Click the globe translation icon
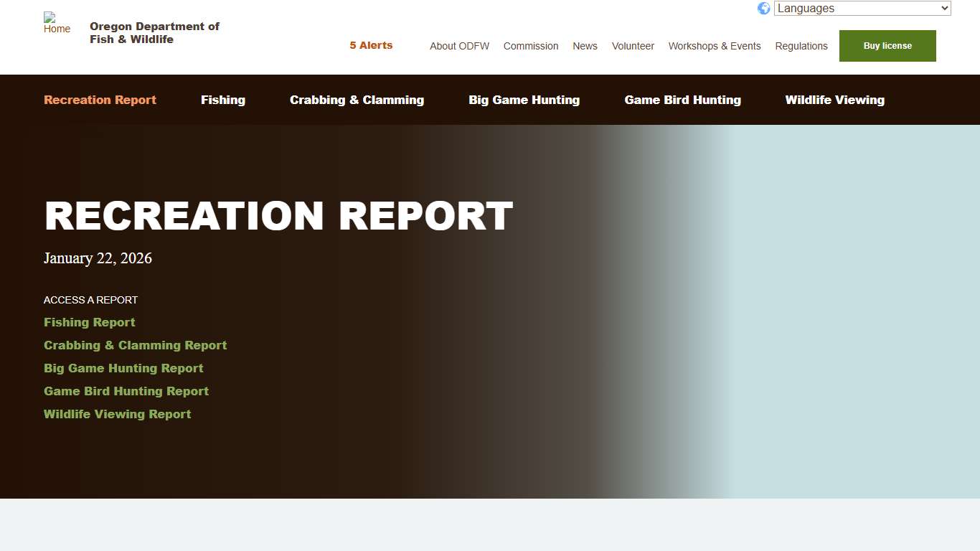 coord(763,8)
